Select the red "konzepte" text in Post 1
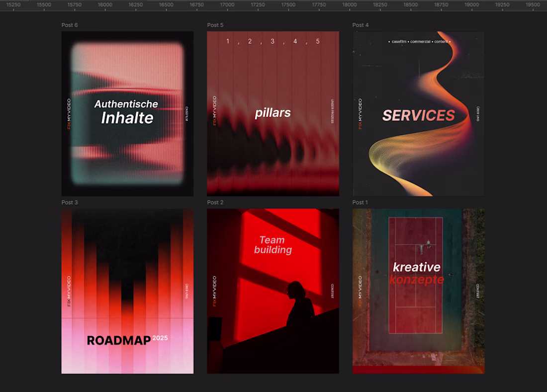 417,280
